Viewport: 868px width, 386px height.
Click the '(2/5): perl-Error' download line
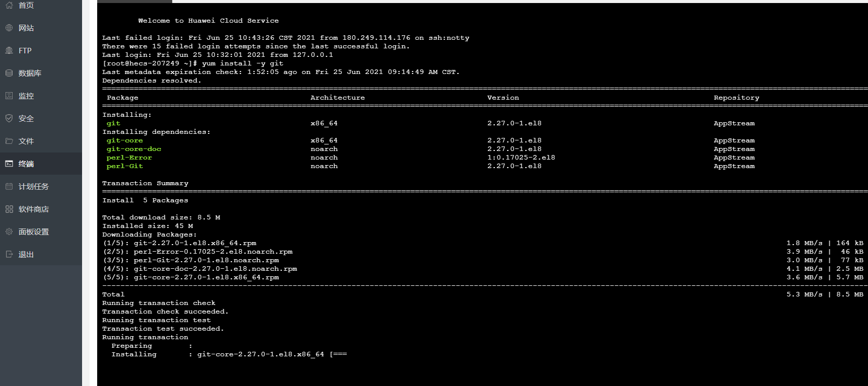click(197, 252)
